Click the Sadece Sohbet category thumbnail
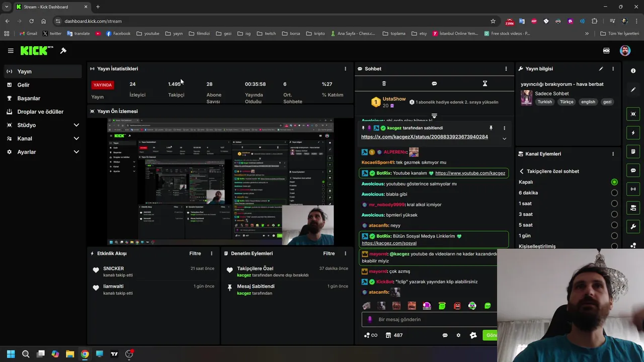644x362 pixels. 526,98
